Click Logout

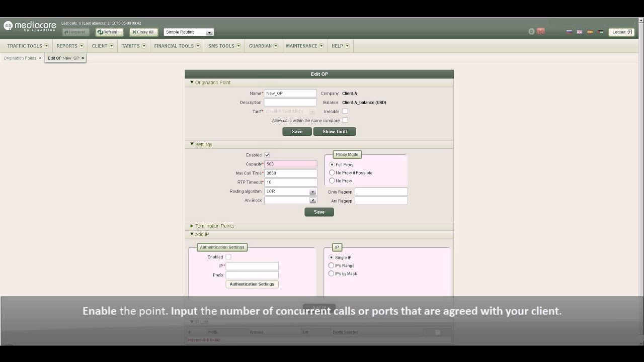[621, 32]
